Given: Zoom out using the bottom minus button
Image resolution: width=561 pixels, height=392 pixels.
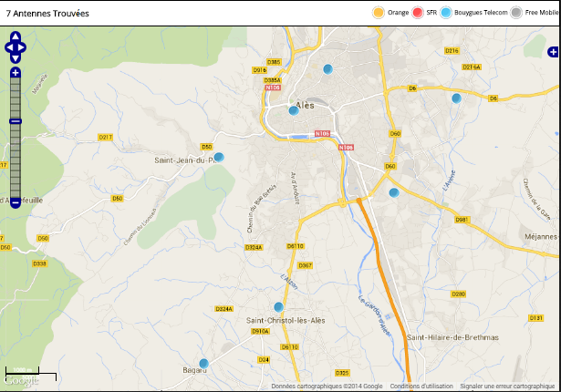Looking at the screenshot, I should [x=16, y=202].
